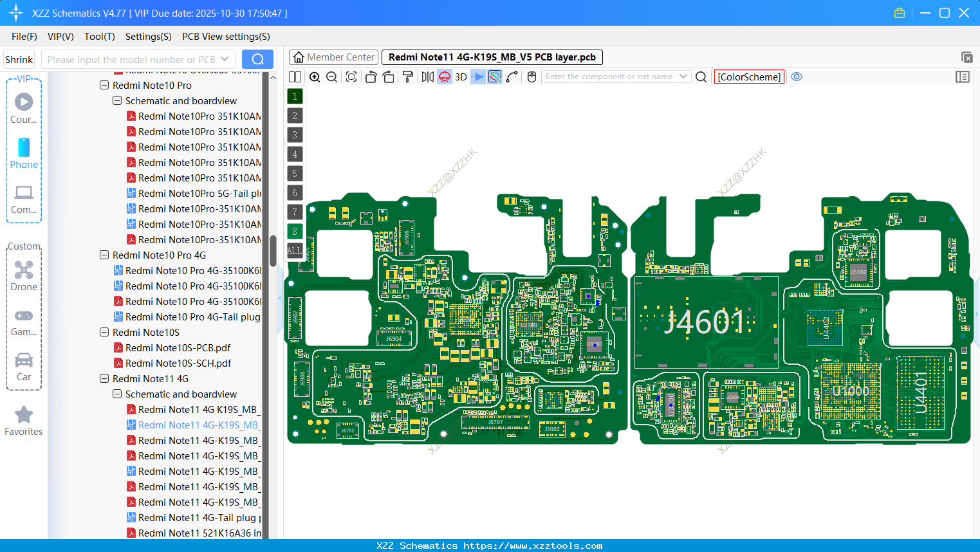The image size is (980, 552).
Task: Switch to the Member Center tab
Action: (x=333, y=57)
